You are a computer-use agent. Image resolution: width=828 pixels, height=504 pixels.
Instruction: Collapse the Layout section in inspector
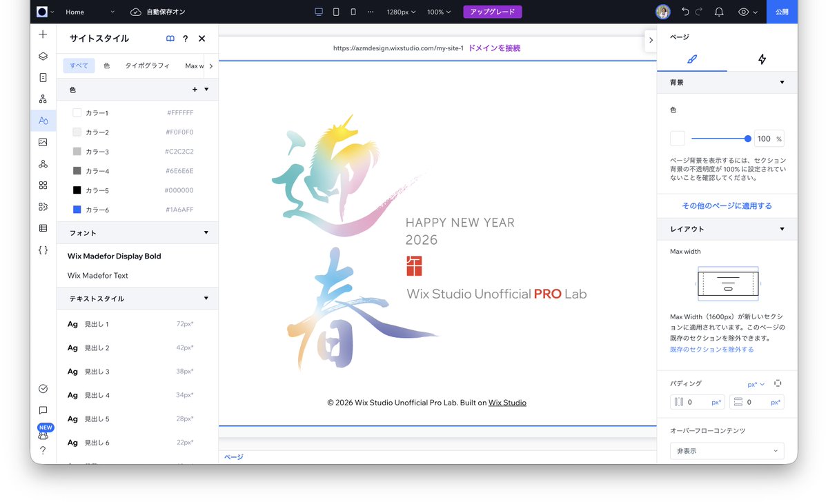click(782, 229)
